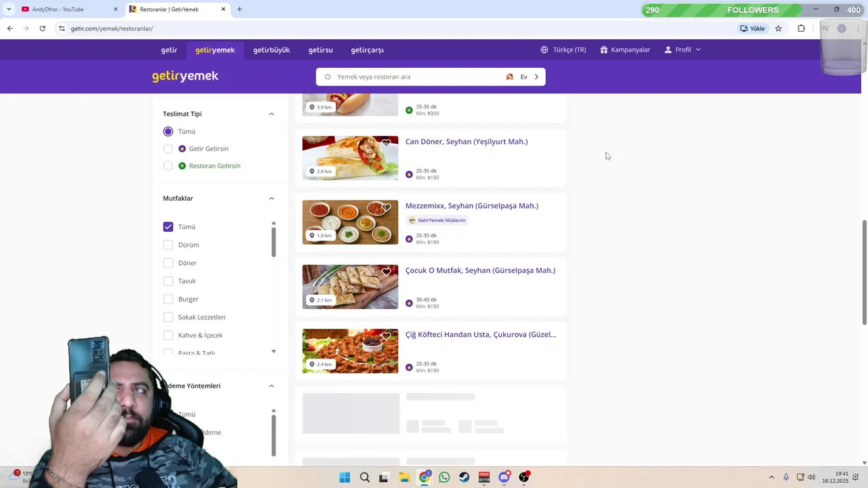868x488 pixels.
Task: Open the Profil dropdown chevron
Action: (x=698, y=49)
